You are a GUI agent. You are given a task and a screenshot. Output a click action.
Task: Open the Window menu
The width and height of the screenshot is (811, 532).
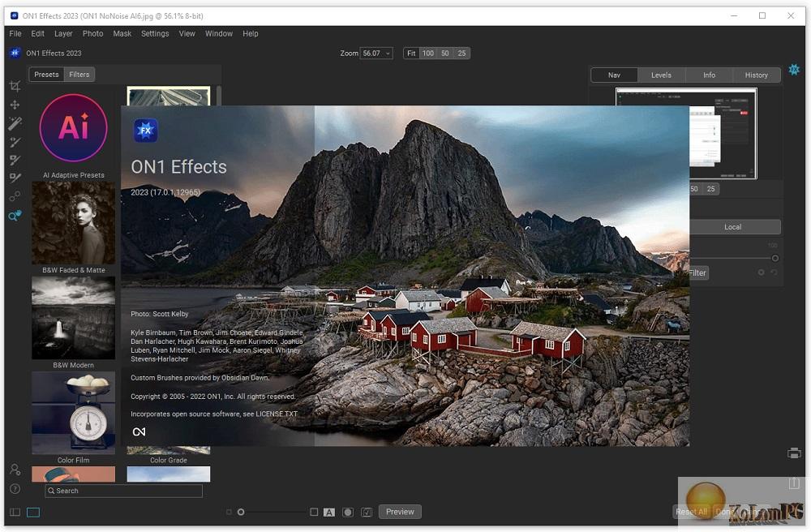219,33
